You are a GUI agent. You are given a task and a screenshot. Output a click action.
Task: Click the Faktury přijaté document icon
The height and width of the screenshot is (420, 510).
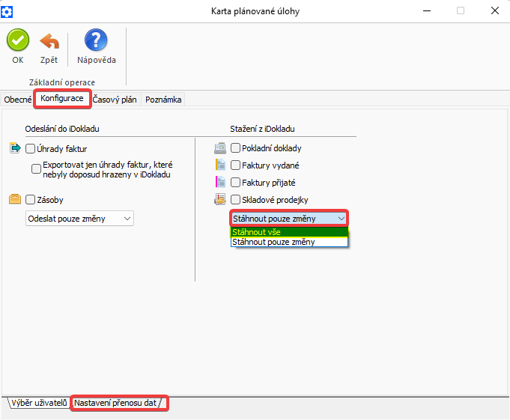(220, 182)
